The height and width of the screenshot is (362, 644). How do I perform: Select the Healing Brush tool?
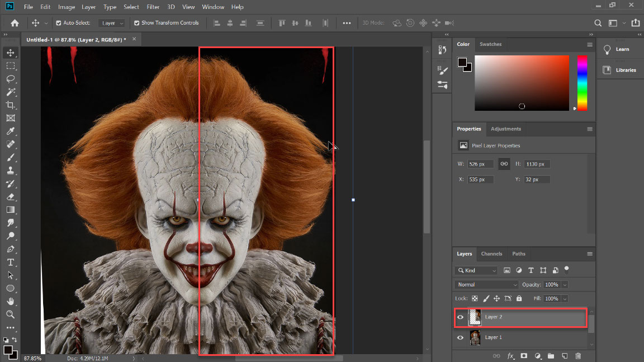pos(11,144)
